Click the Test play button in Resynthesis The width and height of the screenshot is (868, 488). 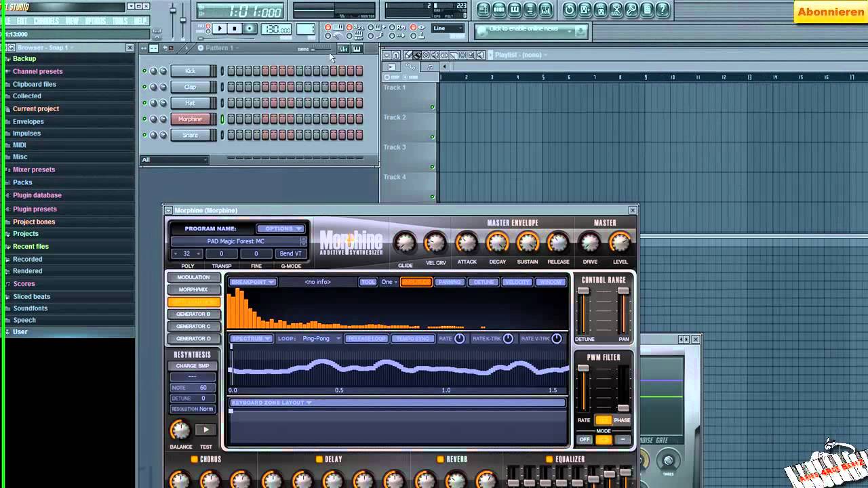tap(206, 430)
